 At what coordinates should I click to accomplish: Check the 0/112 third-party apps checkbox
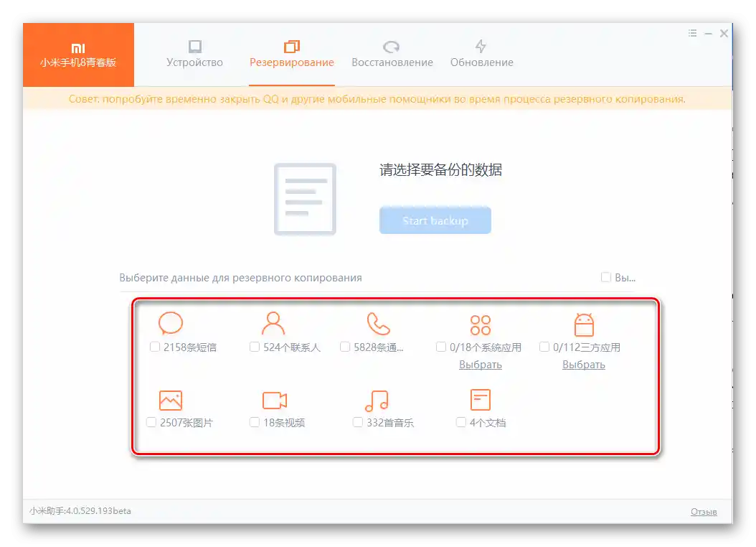click(544, 347)
